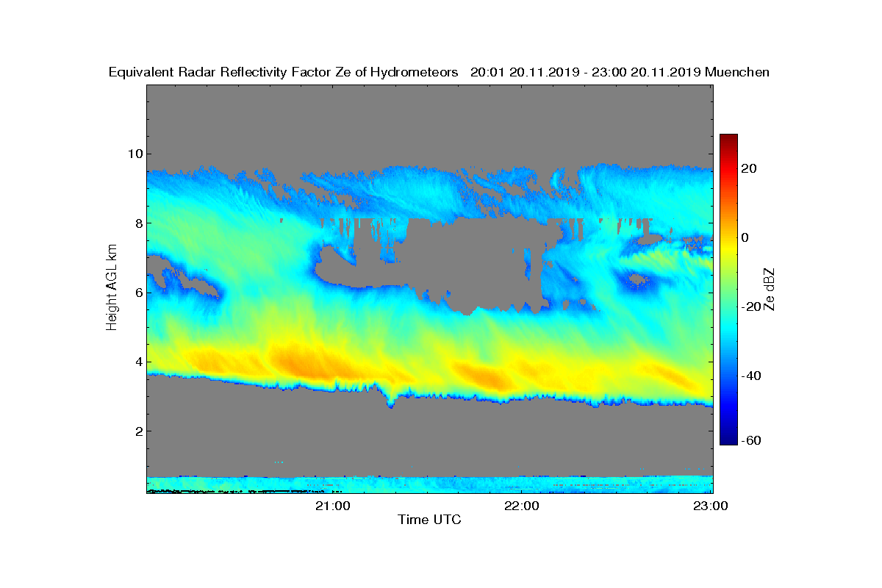
Task: Click the colorbar tick label -60
Action: pyautogui.click(x=750, y=440)
